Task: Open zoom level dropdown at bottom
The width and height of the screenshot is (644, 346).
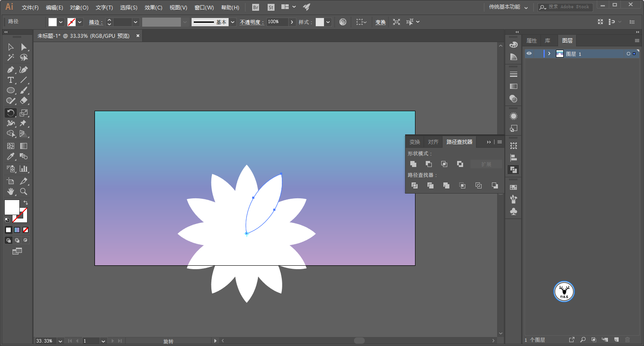Action: point(60,341)
